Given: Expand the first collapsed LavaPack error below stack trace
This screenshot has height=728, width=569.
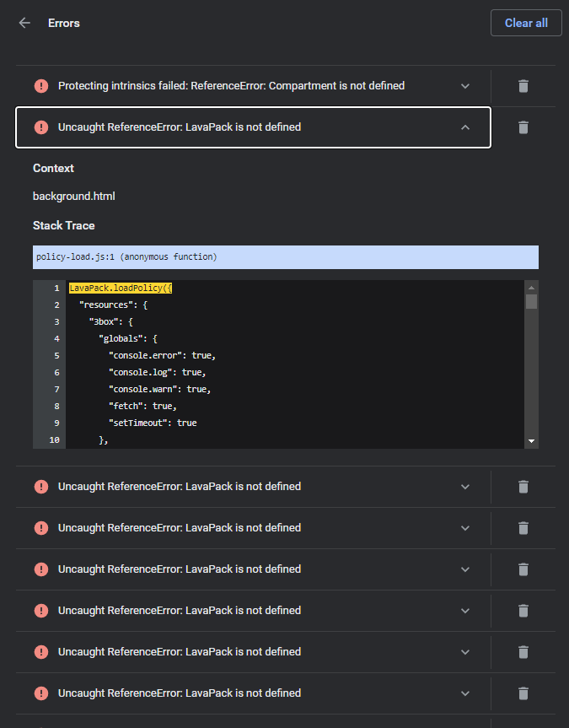Looking at the screenshot, I should 464,487.
